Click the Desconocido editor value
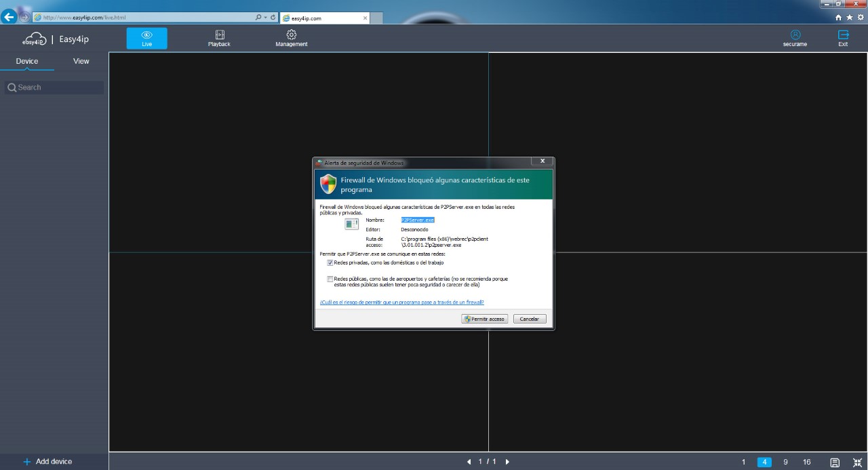 pyautogui.click(x=414, y=229)
